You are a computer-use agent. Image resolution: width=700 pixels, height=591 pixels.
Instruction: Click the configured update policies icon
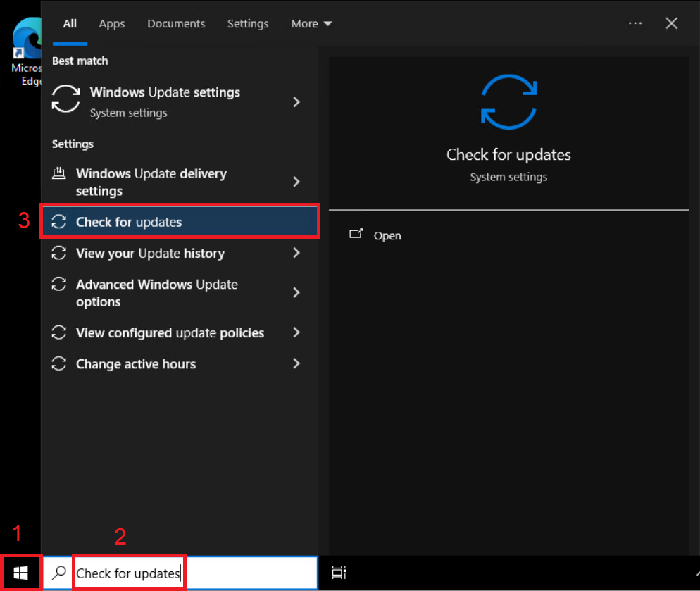click(59, 332)
